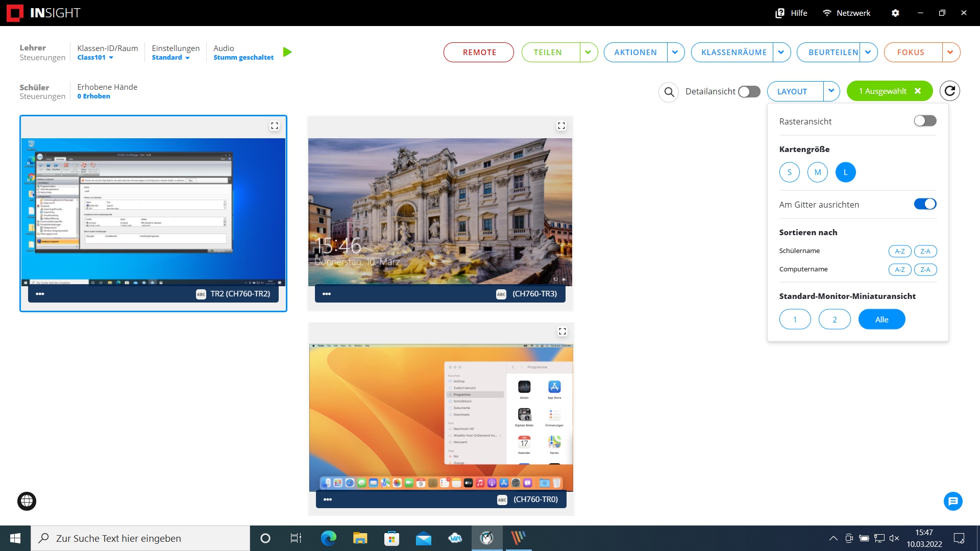Expand the TR2 thumbnail to fullscreen
The height and width of the screenshot is (551, 980).
(x=275, y=126)
